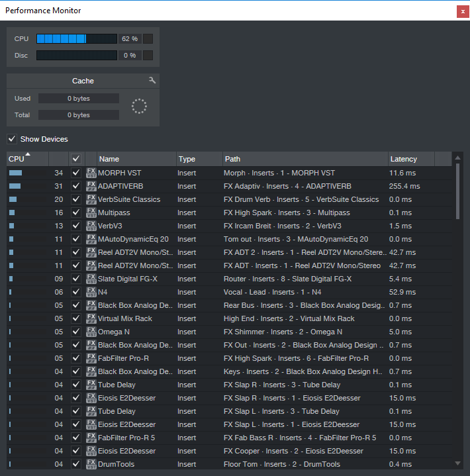The width and height of the screenshot is (470, 476).
Task: Click the FX icon for VerbV3
Action: (x=91, y=226)
